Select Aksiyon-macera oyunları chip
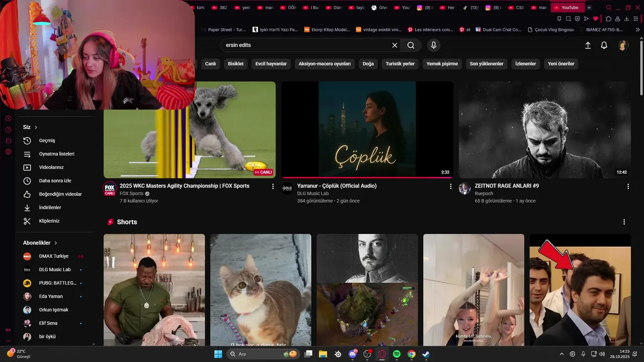This screenshot has height=362, width=644. (325, 64)
